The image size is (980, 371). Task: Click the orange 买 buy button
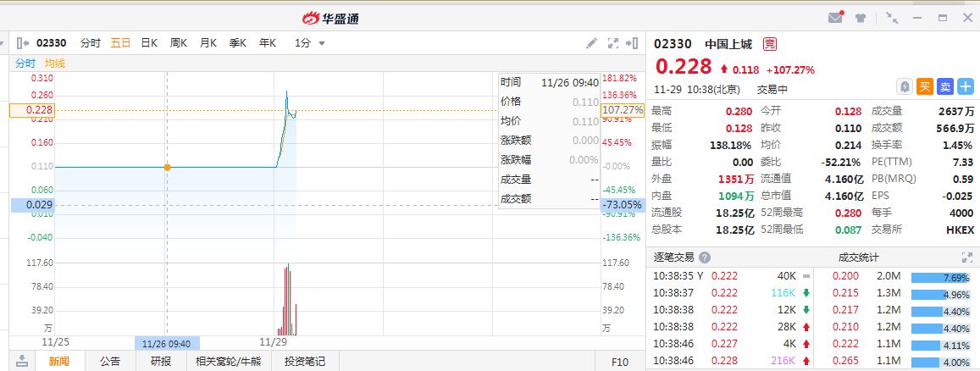[925, 86]
